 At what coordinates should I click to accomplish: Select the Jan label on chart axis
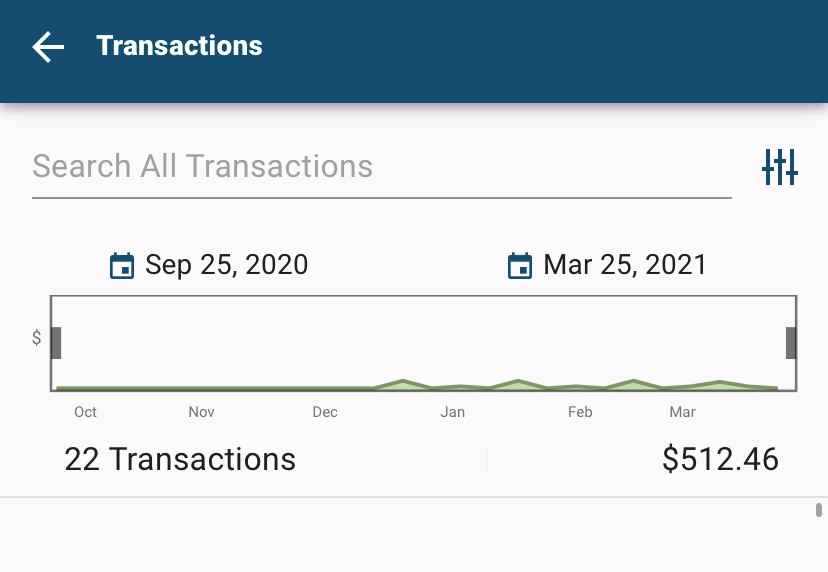tap(453, 412)
